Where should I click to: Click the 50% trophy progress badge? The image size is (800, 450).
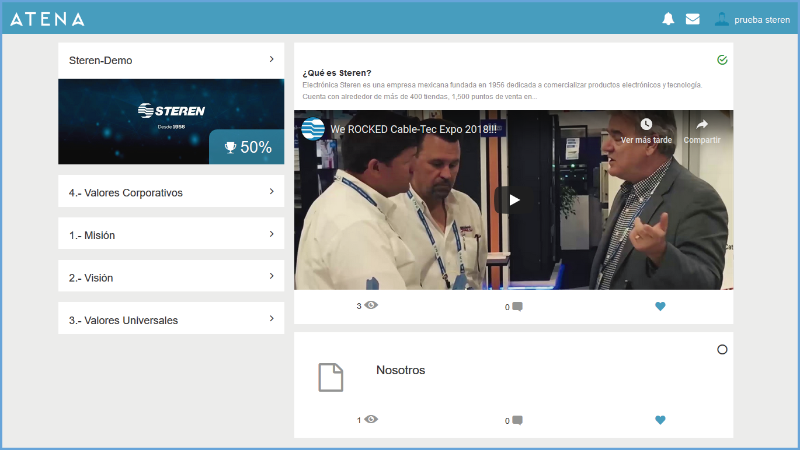pyautogui.click(x=247, y=147)
